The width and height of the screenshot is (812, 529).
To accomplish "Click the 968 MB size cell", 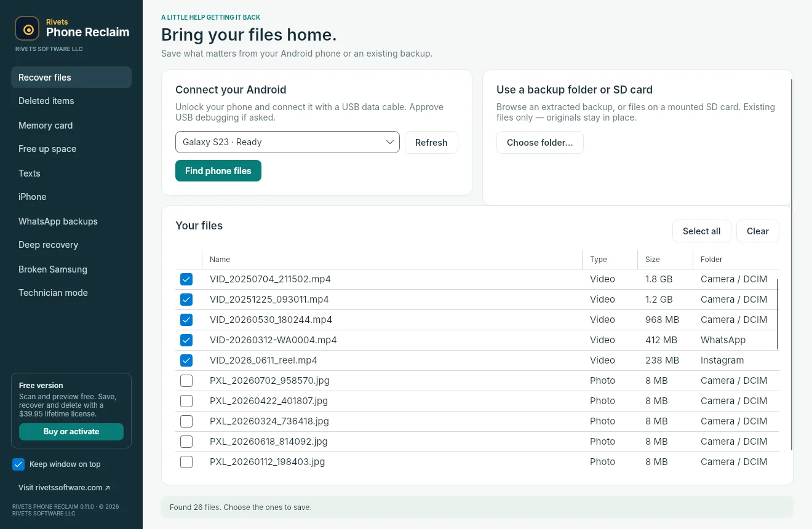I will [x=662, y=320].
